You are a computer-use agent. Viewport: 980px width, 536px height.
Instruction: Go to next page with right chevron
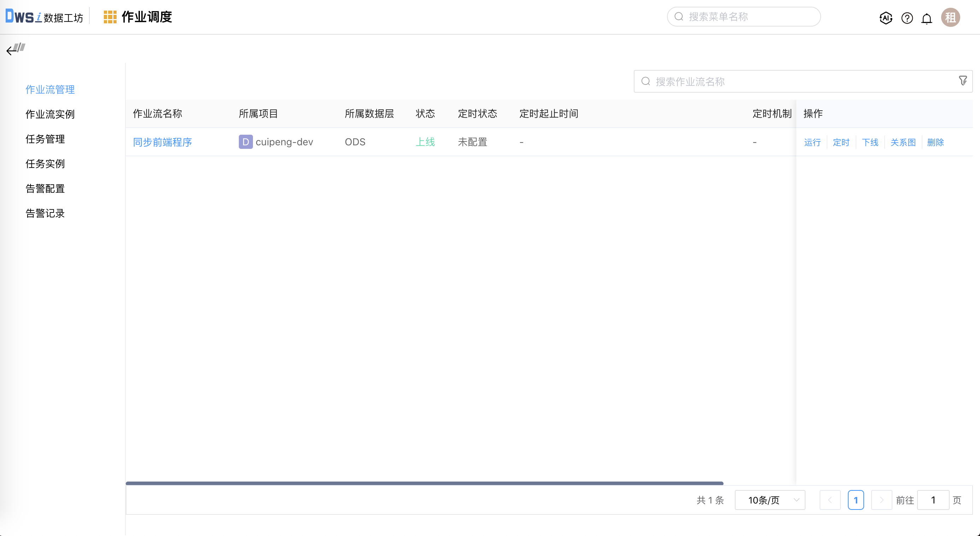(882, 500)
